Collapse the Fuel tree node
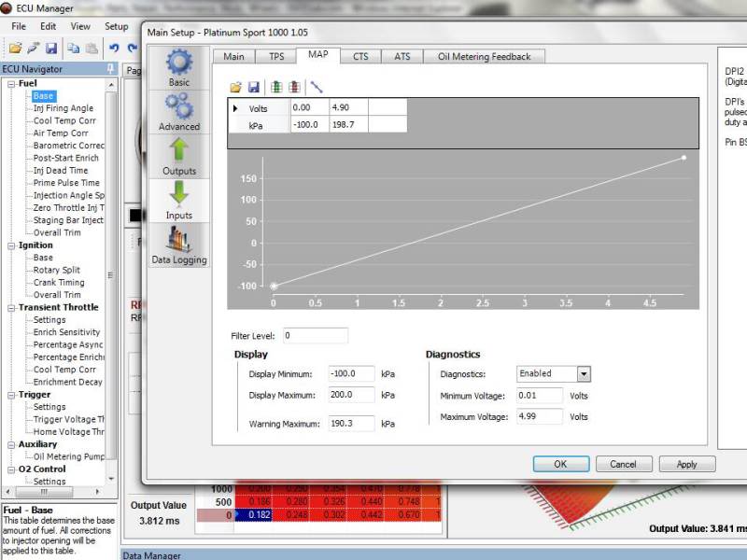The height and width of the screenshot is (560, 747). [11, 84]
